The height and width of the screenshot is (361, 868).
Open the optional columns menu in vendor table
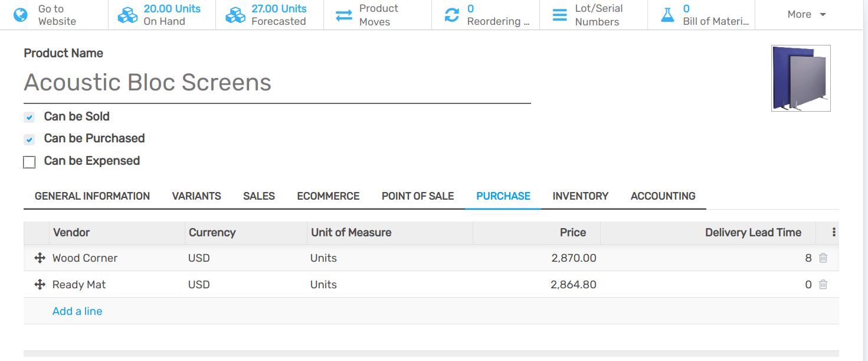point(833,232)
